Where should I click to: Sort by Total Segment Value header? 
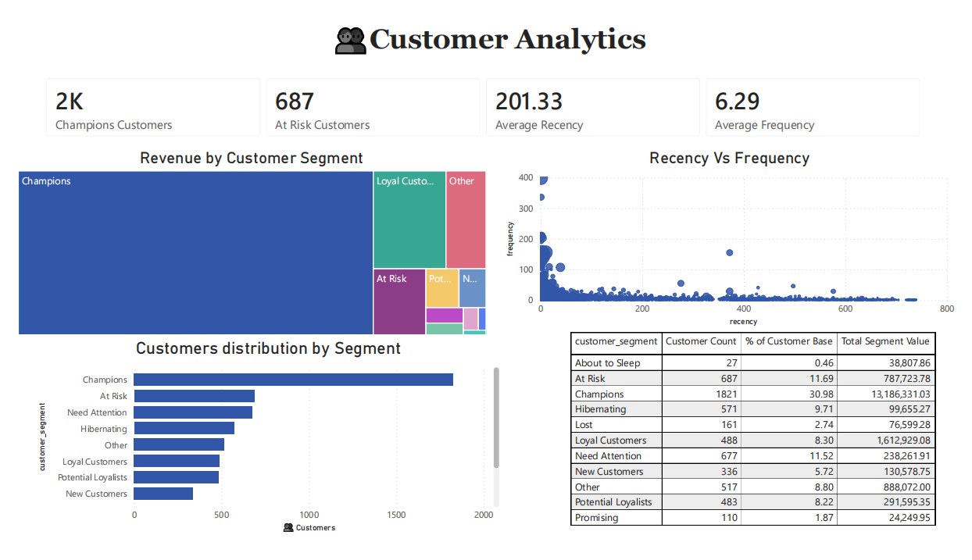pos(885,341)
